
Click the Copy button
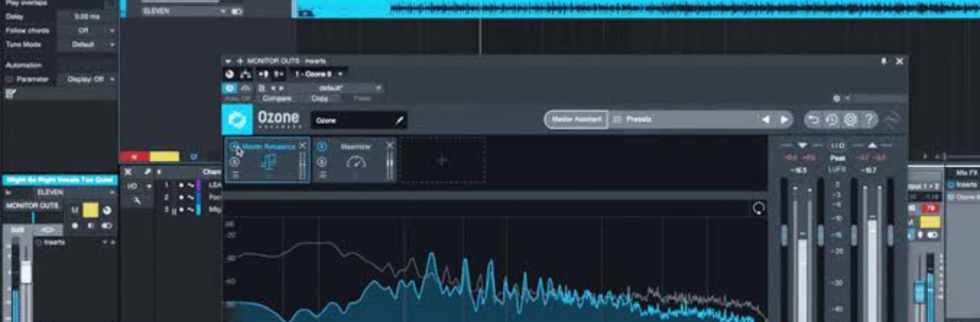click(320, 99)
